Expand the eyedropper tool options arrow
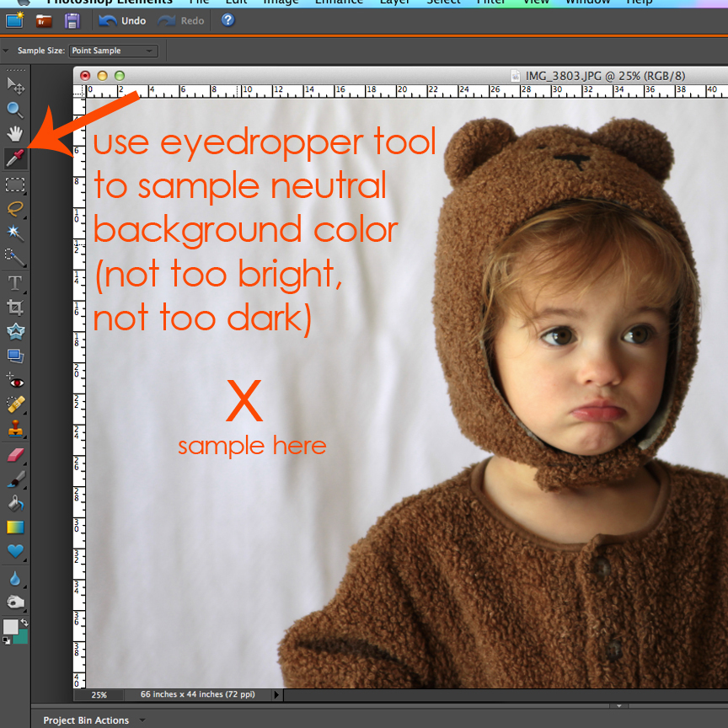The height and width of the screenshot is (728, 728). click(x=6, y=51)
